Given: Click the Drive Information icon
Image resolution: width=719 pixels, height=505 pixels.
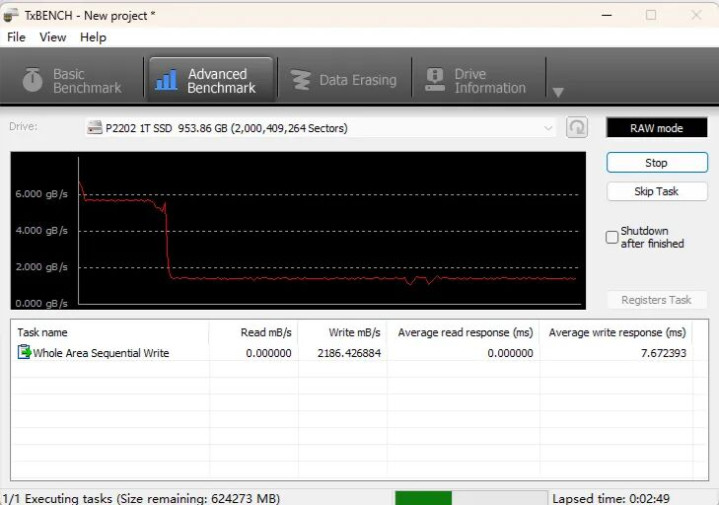Looking at the screenshot, I should (x=435, y=80).
